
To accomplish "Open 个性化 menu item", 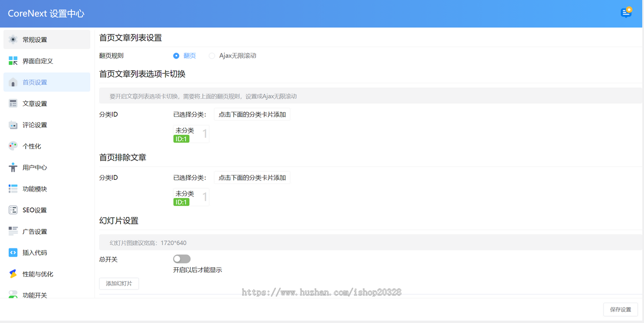I will coord(47,146).
